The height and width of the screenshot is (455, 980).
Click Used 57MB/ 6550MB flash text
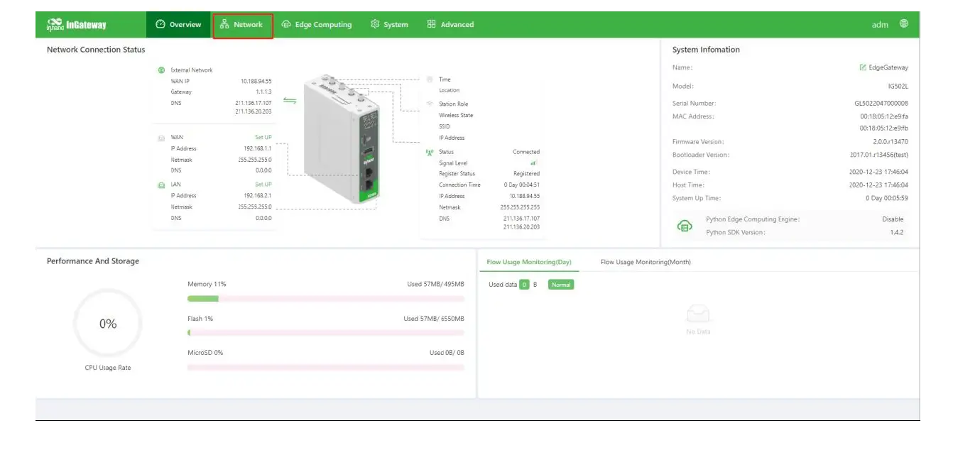pyautogui.click(x=434, y=319)
